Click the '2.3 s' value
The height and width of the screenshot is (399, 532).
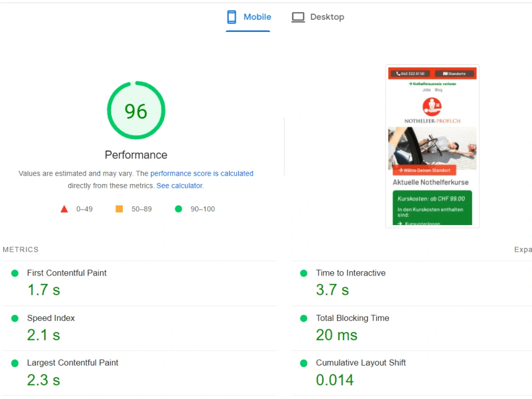coord(44,380)
